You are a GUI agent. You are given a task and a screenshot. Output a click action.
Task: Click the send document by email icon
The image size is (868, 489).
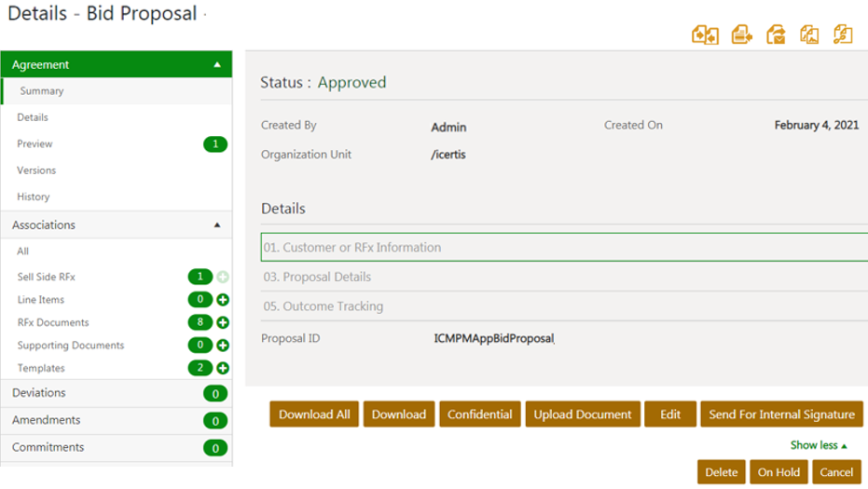click(776, 35)
